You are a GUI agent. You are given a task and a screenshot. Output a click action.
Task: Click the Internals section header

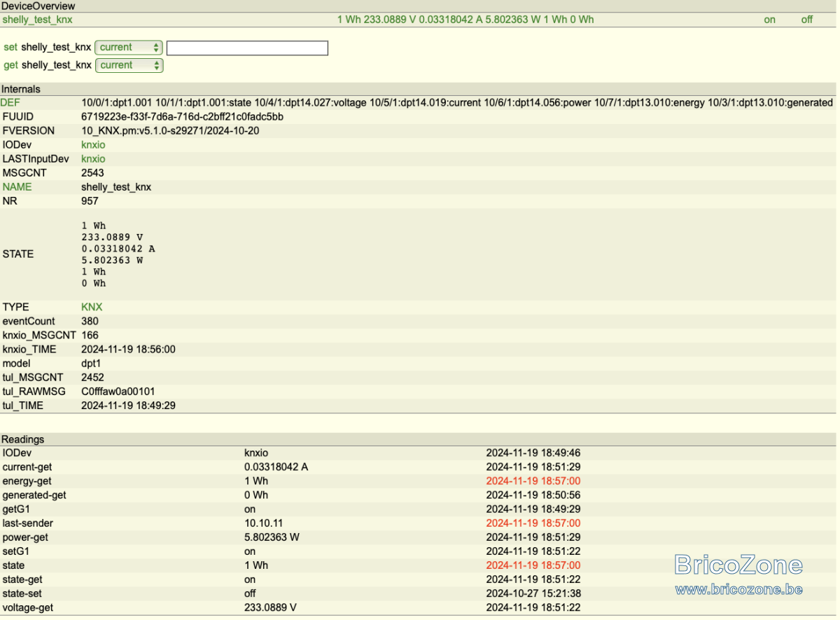(21, 89)
